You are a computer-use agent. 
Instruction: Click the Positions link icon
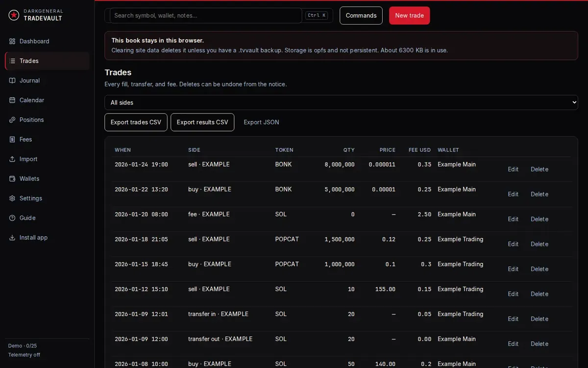pos(12,120)
